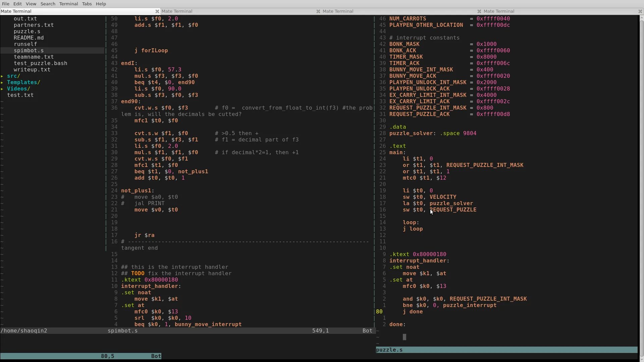Viewport: 644px width, 362px height.
Task: Switch to the second Mate Terminal tab
Action: click(177, 11)
